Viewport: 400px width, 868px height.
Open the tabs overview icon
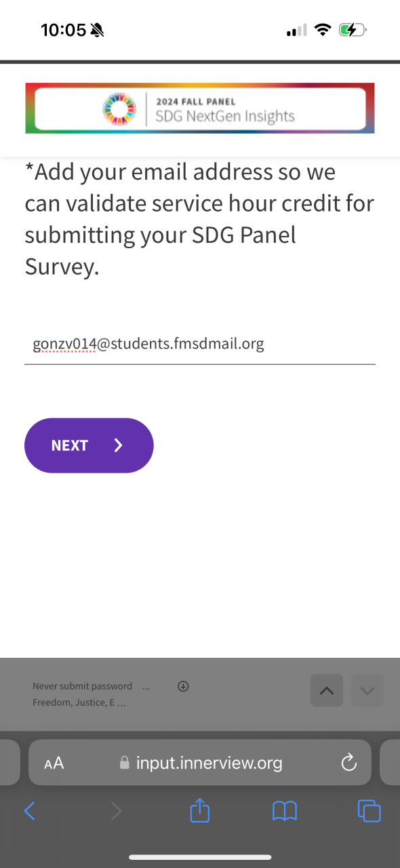pos(369,811)
